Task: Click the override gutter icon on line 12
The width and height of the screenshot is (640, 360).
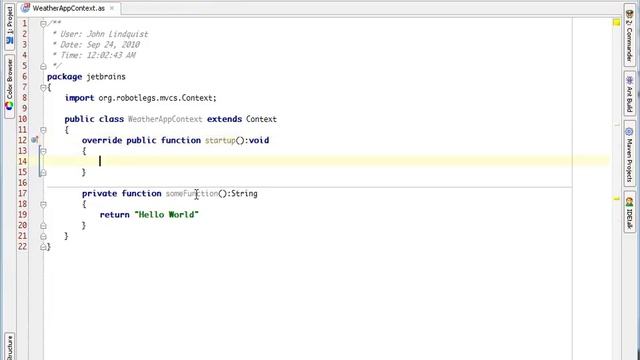Action: click(35, 140)
